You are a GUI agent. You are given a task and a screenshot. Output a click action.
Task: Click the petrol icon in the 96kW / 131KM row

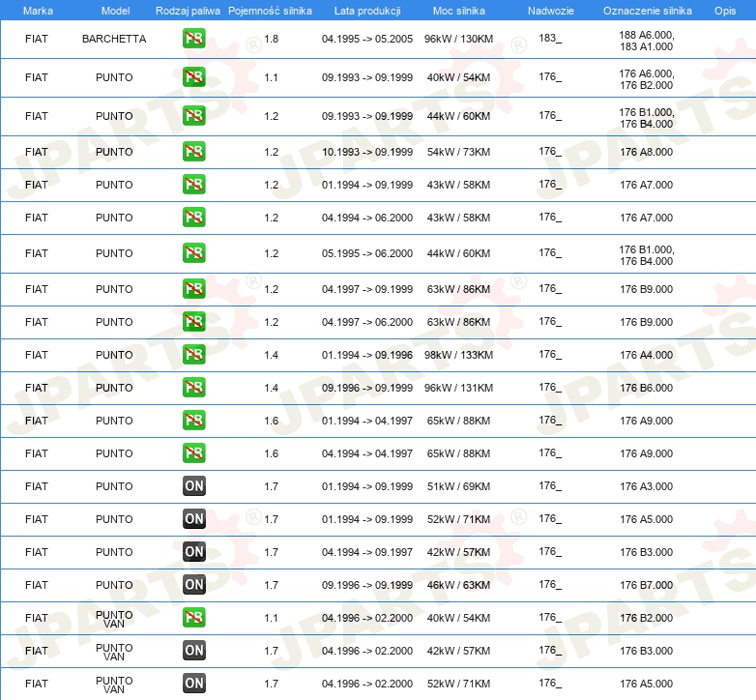tap(194, 387)
